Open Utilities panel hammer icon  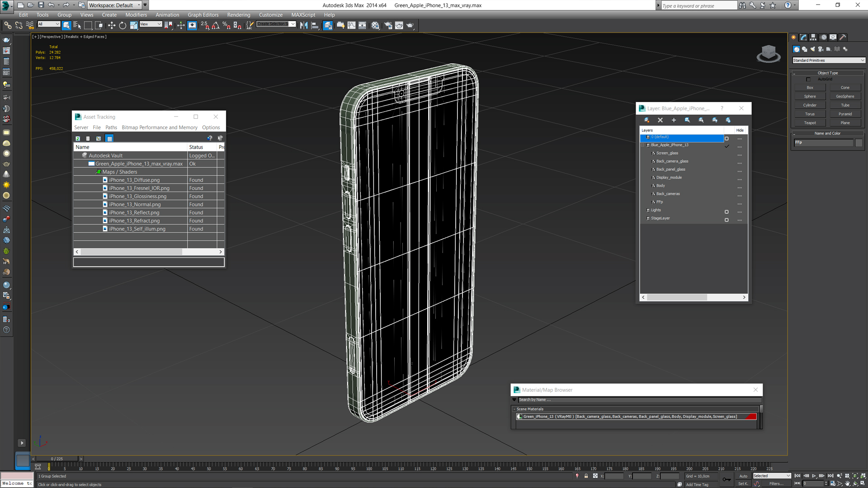click(x=843, y=38)
